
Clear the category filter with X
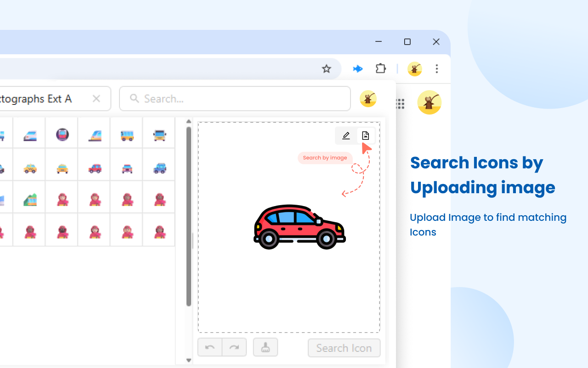click(x=96, y=98)
